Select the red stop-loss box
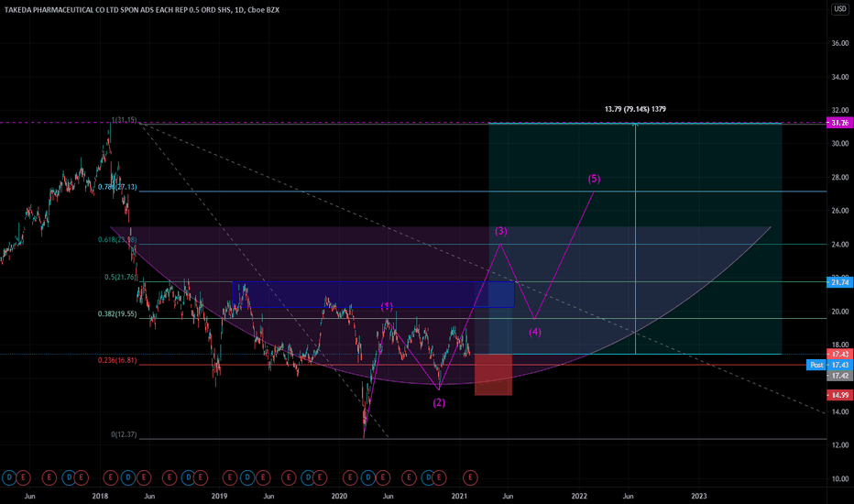 point(494,375)
